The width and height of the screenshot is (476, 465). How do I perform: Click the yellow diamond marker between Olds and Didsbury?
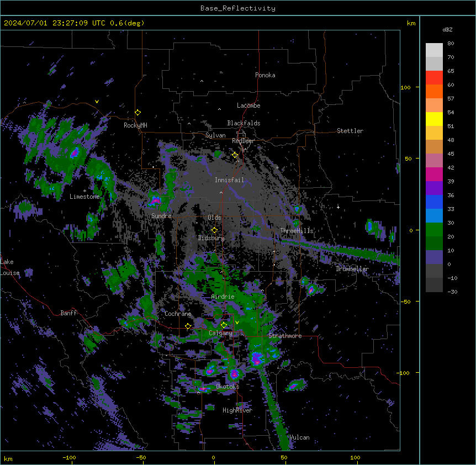point(214,230)
